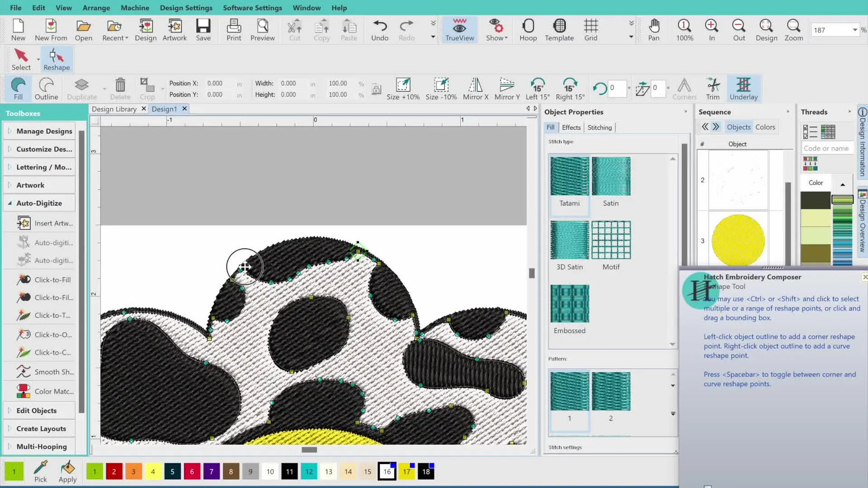Click Insert Artwork tool
This screenshot has height=488, width=868.
click(46, 223)
